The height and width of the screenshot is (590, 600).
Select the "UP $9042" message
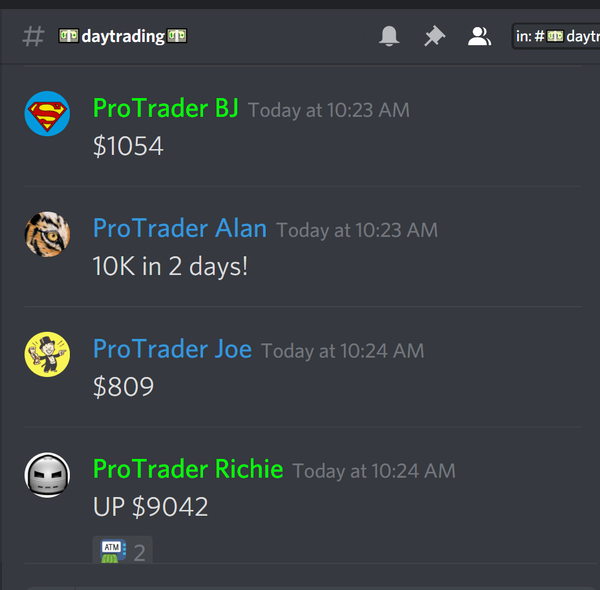(150, 507)
